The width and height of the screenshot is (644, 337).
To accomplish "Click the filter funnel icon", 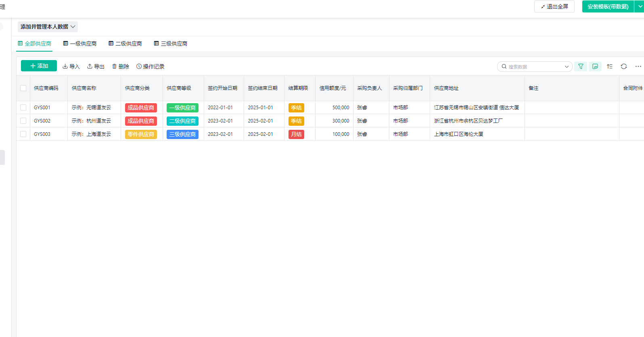I will click(581, 67).
